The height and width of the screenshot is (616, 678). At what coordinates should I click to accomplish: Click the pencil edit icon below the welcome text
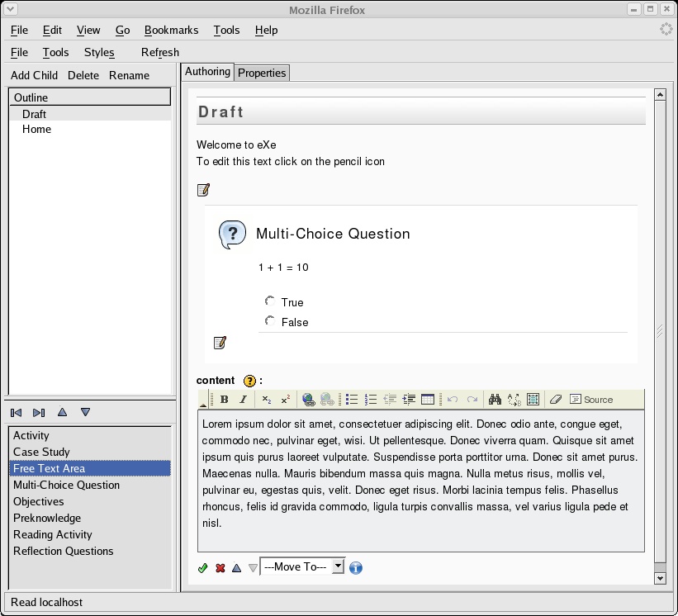(203, 190)
